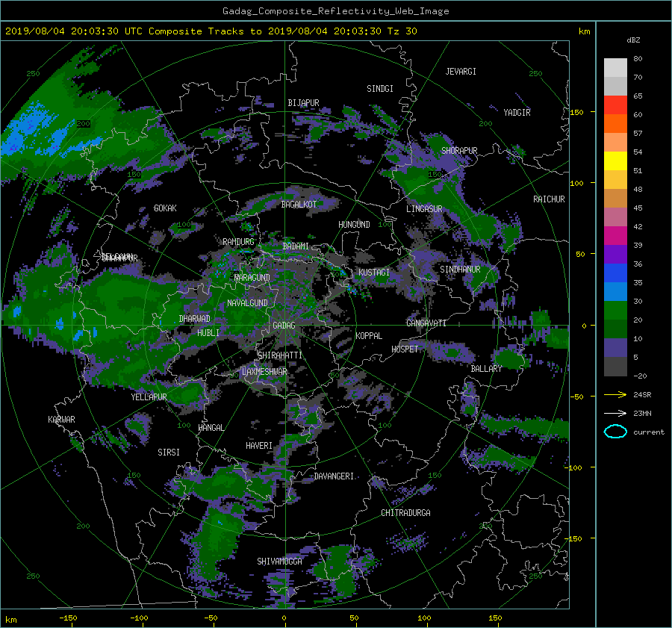Pick the purple 36–39 dBZ swatch
Image resolution: width=672 pixels, height=628 pixels.
(615, 255)
